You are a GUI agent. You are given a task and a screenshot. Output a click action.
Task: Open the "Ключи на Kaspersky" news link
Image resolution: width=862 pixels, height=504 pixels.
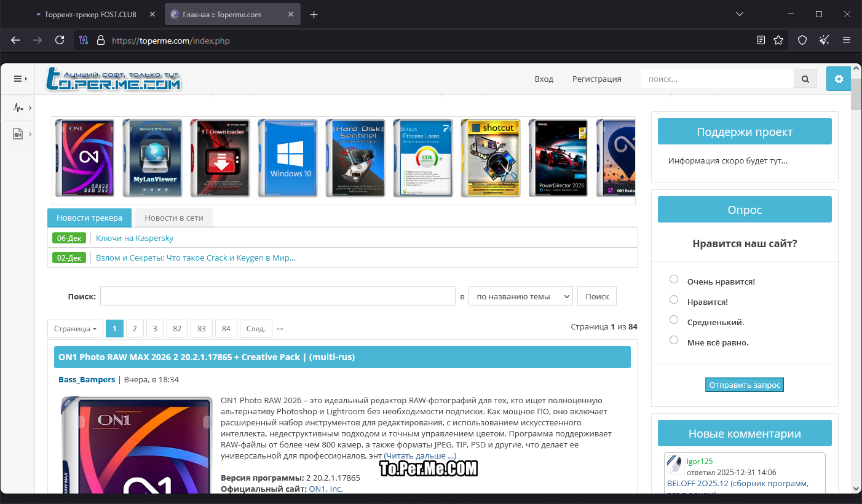[x=135, y=238]
